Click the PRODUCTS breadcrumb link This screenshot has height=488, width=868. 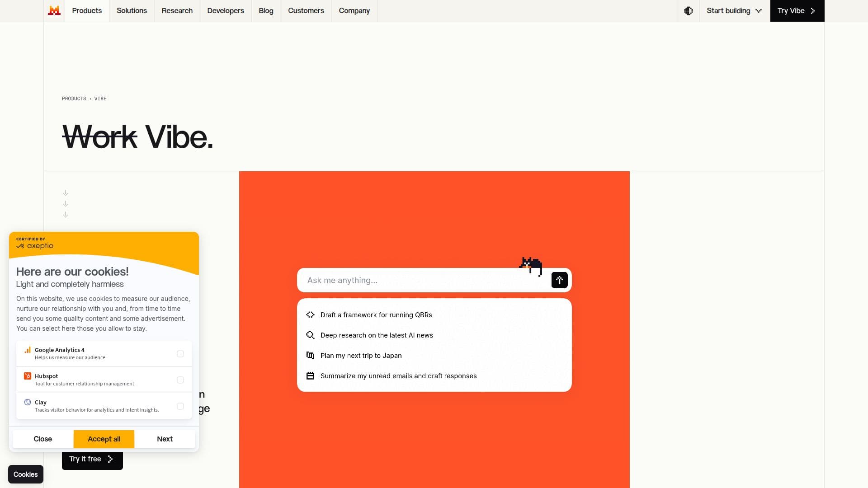tap(74, 99)
